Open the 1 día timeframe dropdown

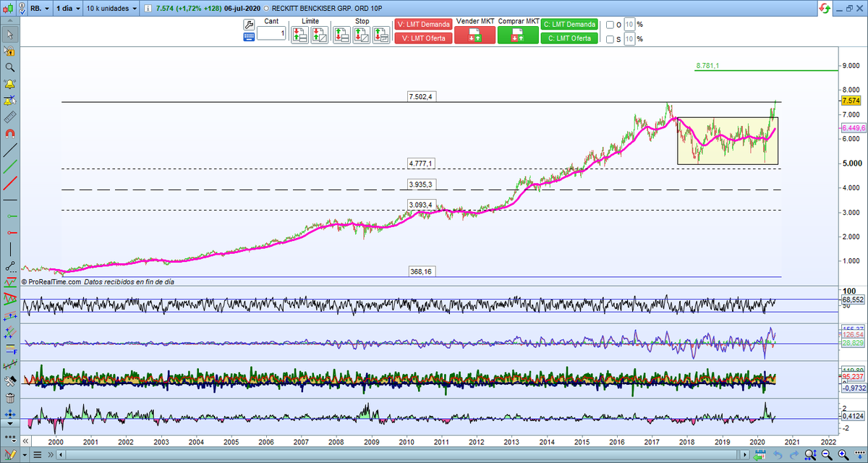click(x=67, y=8)
